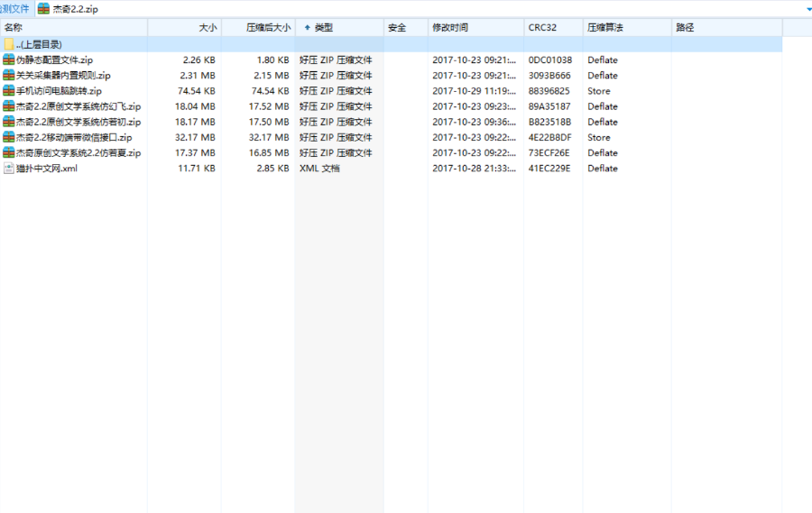
Task: Click Store algorithm for 手机访问电脑跳转.zip
Action: click(x=599, y=91)
